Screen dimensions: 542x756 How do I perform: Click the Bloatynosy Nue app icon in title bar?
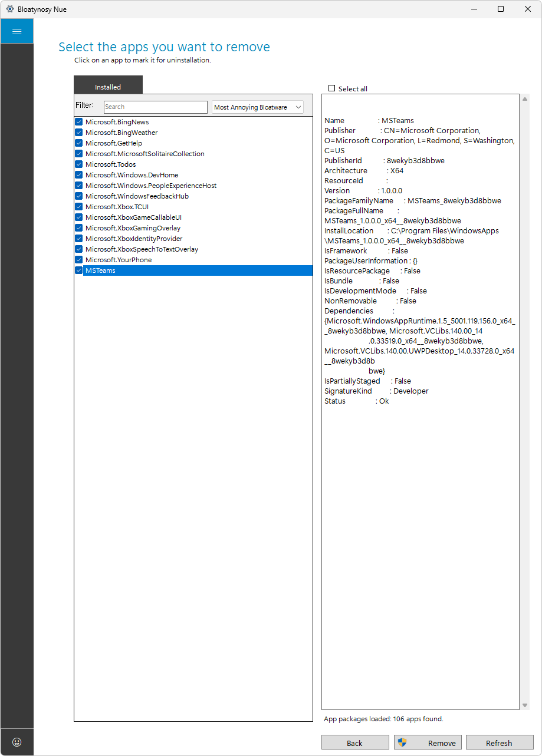[10, 9]
